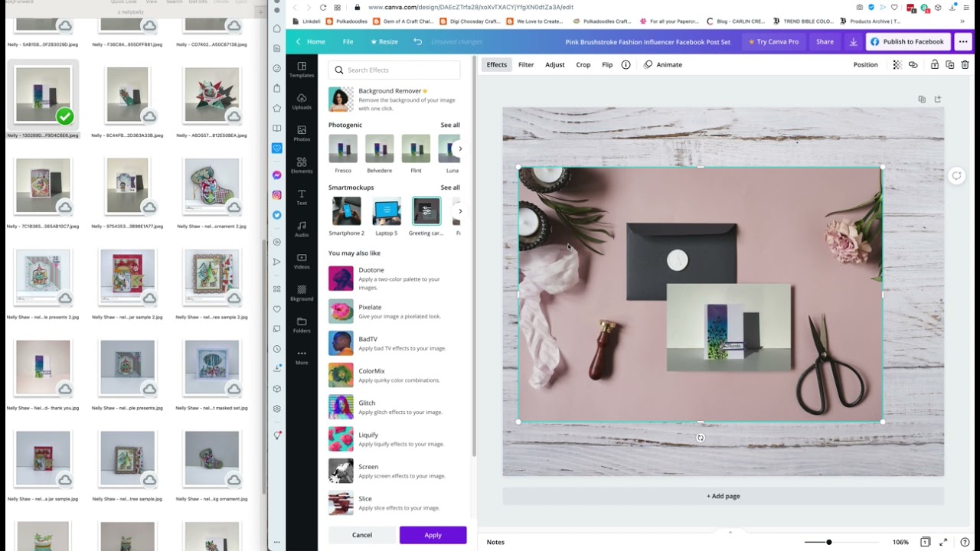Open the Bkground panel
Viewport: 980px width, 551px height.
click(x=302, y=293)
